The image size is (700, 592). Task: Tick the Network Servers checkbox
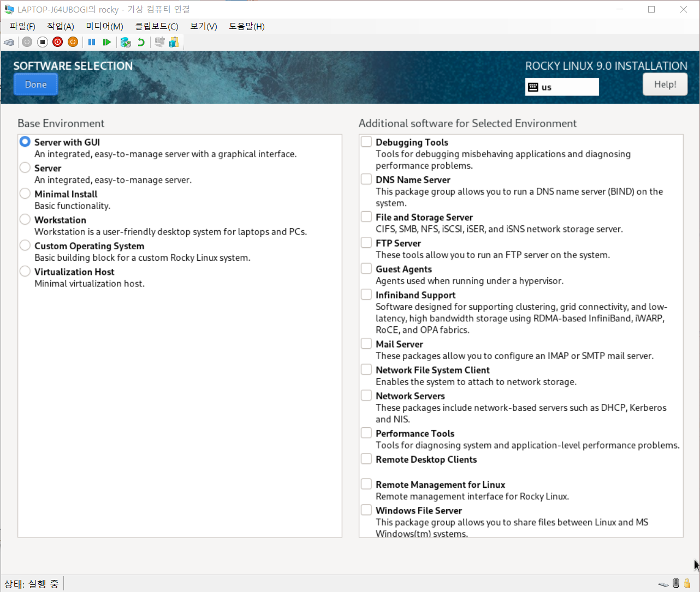pyautogui.click(x=366, y=396)
